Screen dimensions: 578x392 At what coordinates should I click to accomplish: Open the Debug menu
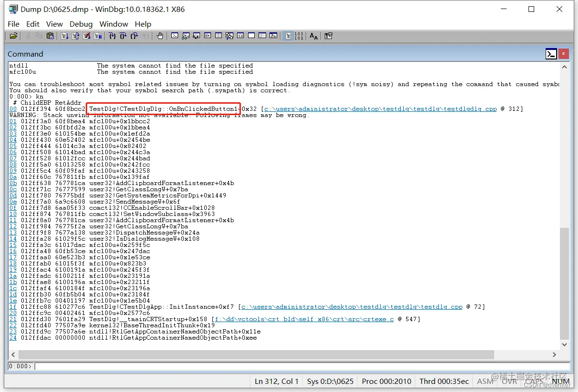81,24
